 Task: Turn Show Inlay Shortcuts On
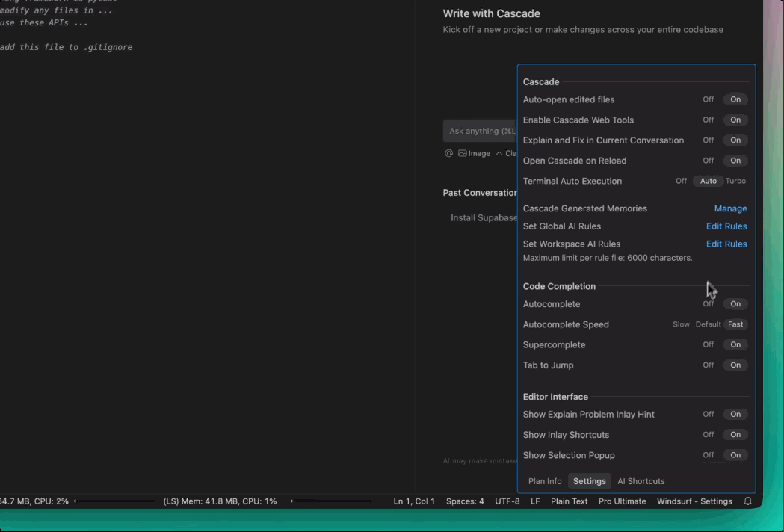735,435
